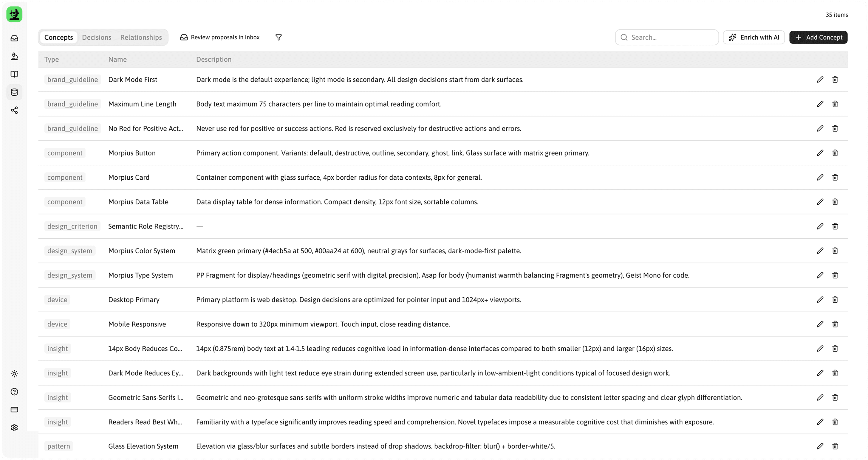Edit the Semantic Role Registry concept
868x460 pixels.
pyautogui.click(x=820, y=226)
